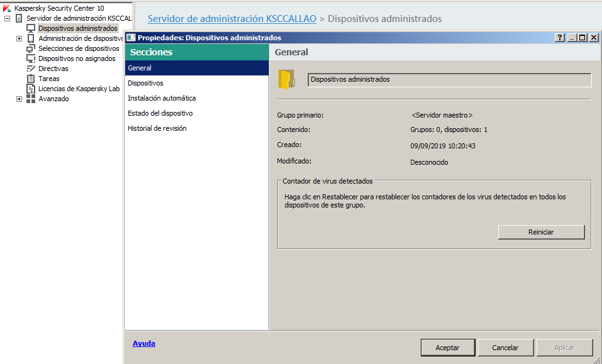Click the yellow folder icon in General section
This screenshot has height=364, width=602.
coord(286,79)
